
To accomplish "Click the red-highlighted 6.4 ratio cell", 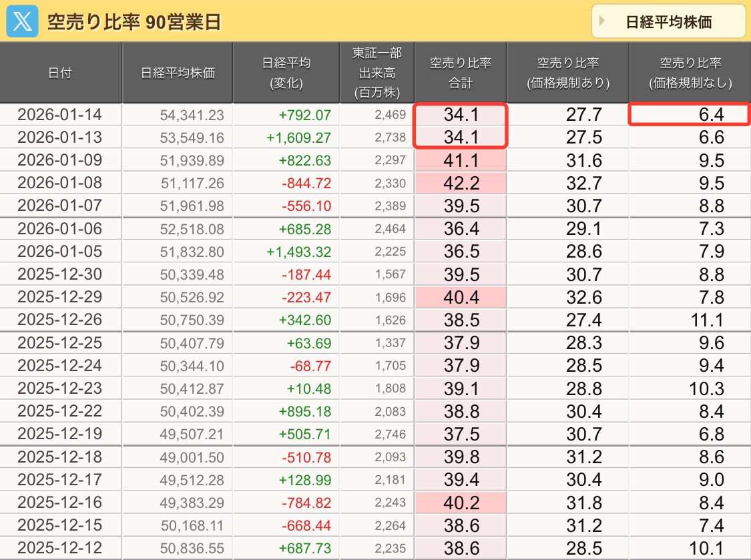I will (690, 113).
